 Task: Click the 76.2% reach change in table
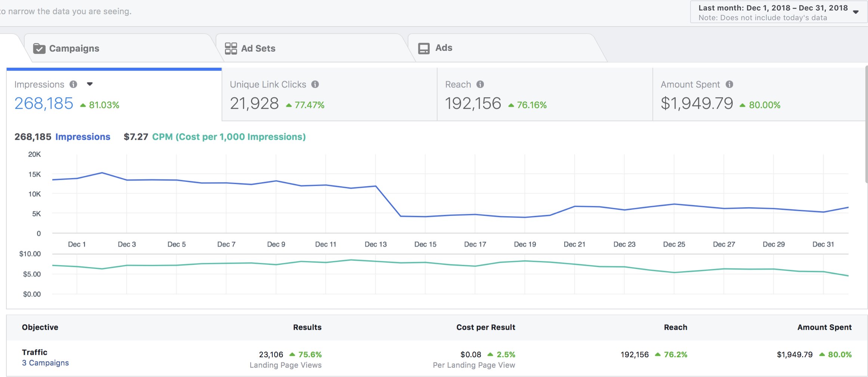pos(671,355)
